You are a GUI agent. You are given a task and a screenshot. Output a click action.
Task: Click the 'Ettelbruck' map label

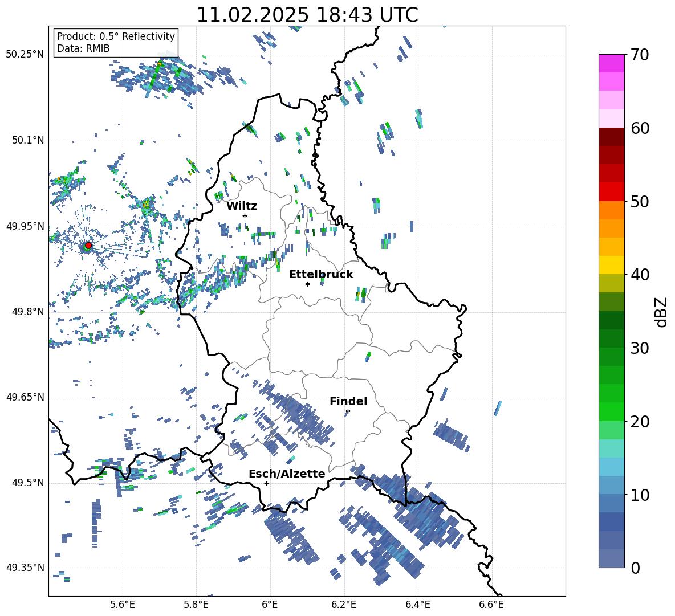tap(321, 275)
